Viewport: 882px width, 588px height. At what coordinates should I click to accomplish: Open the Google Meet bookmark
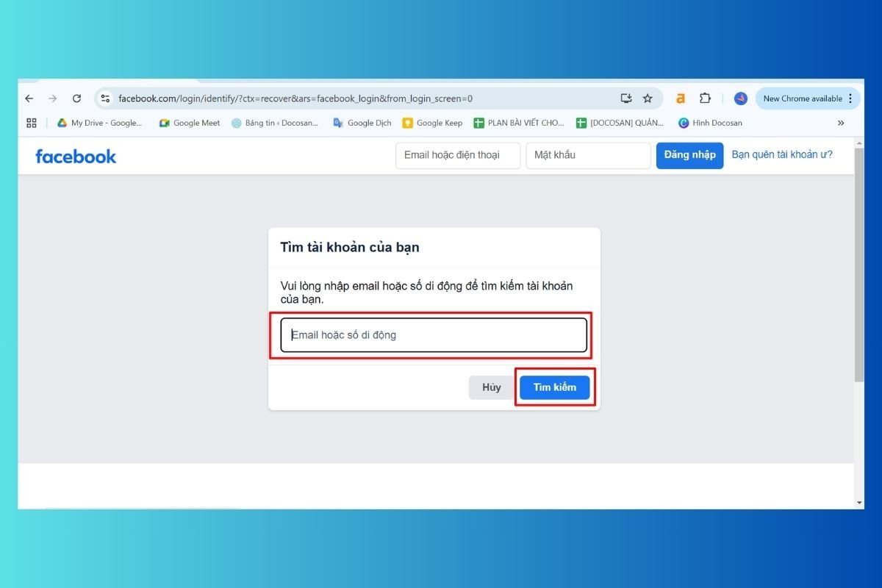(x=190, y=123)
